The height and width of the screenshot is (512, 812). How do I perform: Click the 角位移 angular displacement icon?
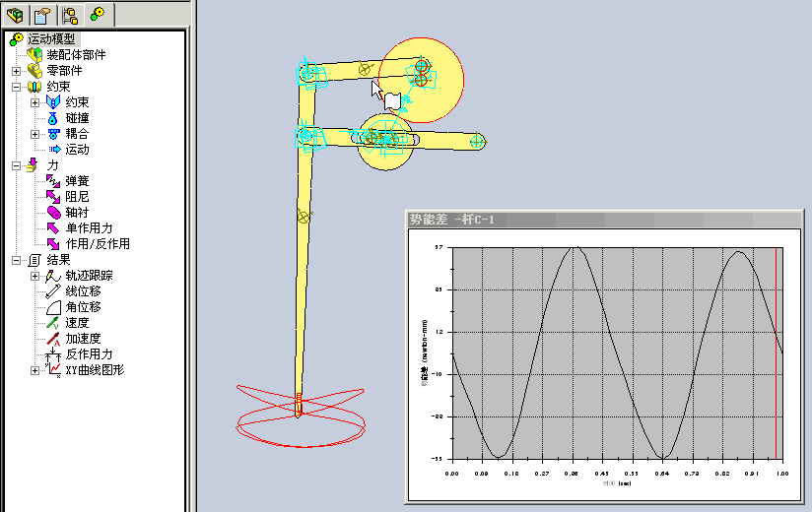pos(53,307)
